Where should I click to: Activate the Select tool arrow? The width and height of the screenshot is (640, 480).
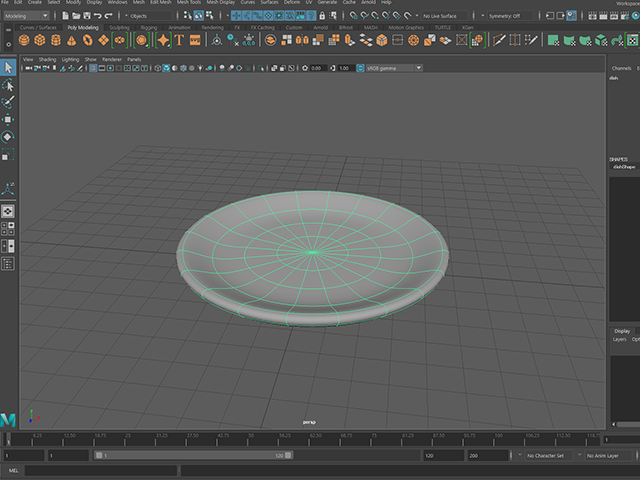click(x=8, y=67)
